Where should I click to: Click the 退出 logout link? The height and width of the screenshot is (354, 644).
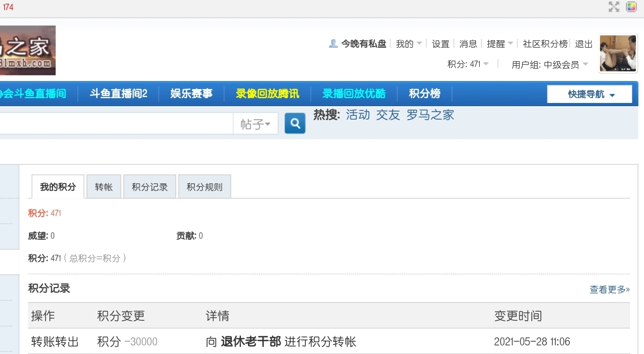pyautogui.click(x=584, y=44)
